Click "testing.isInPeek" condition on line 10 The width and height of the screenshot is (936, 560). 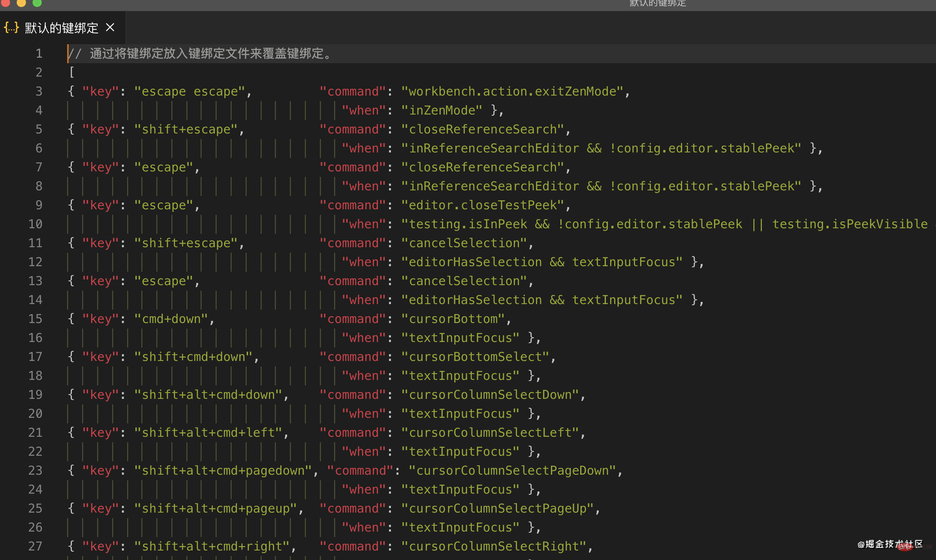click(x=468, y=224)
